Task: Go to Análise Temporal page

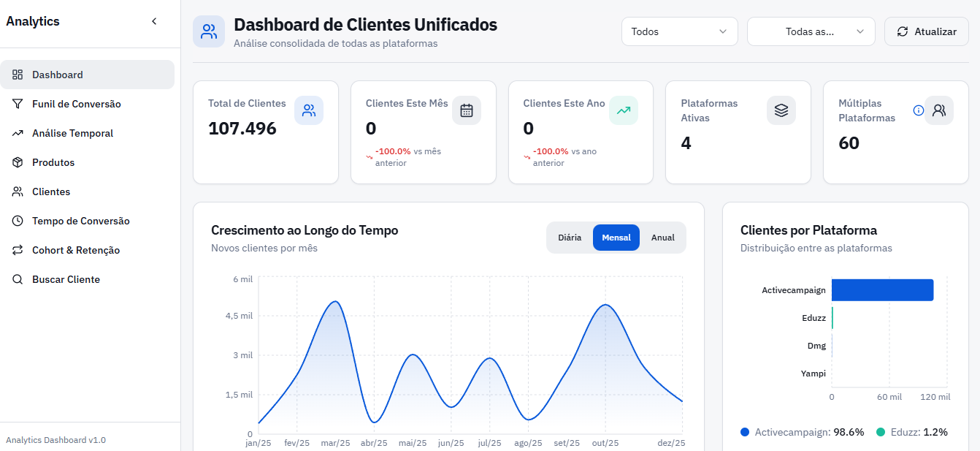Action: pyautogui.click(x=72, y=133)
